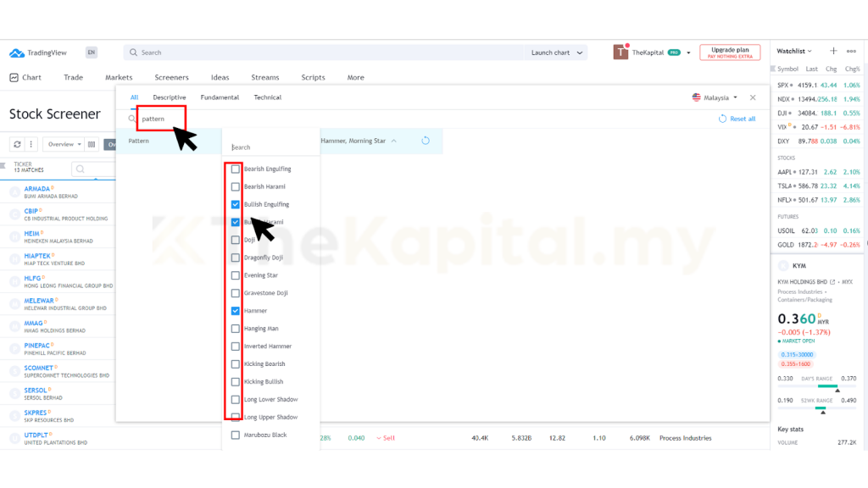Open Watchlist three-dot more menu
This screenshot has width=868, height=488.
(x=850, y=52)
